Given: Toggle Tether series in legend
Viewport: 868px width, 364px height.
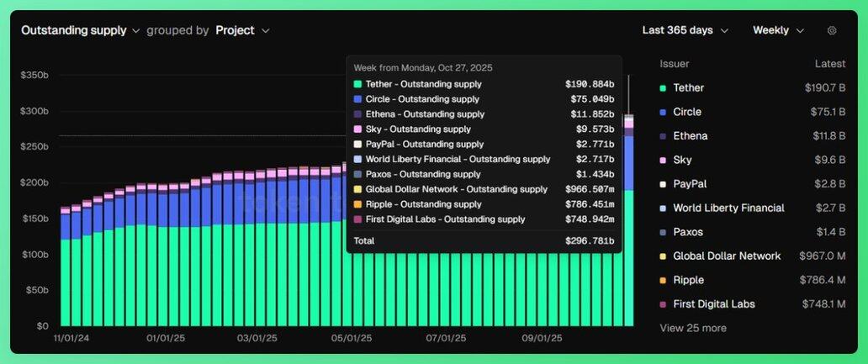Looking at the screenshot, I should point(688,87).
